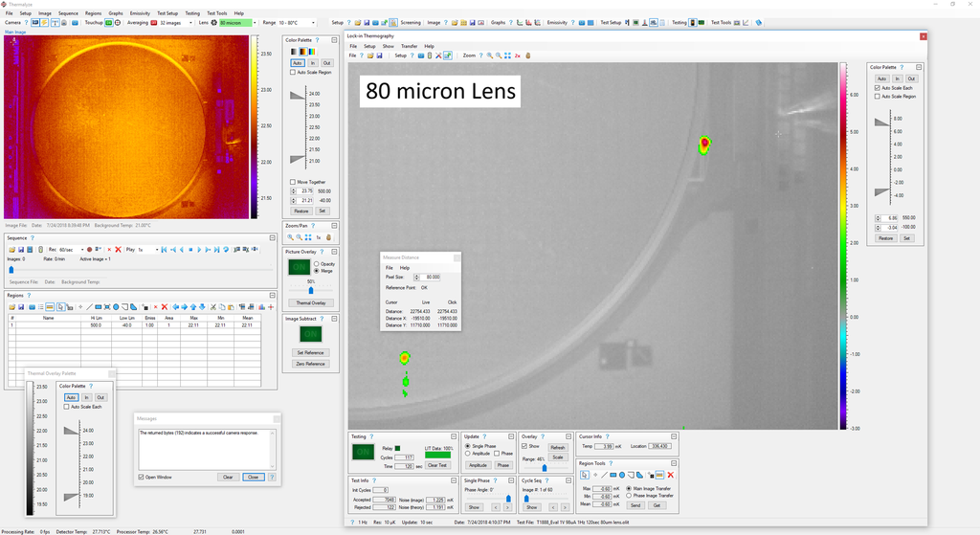
Task: Open the Test Tools menu in main menu bar
Action: 217,13
